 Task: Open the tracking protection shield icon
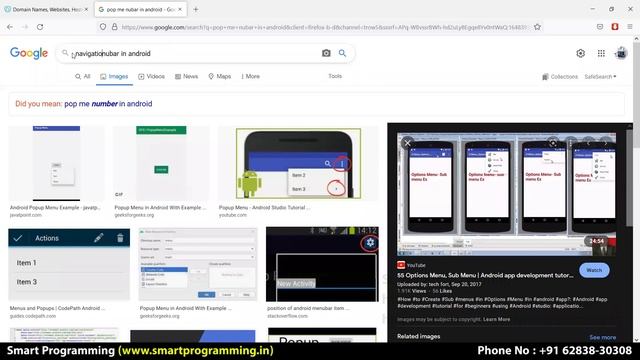[103, 27]
